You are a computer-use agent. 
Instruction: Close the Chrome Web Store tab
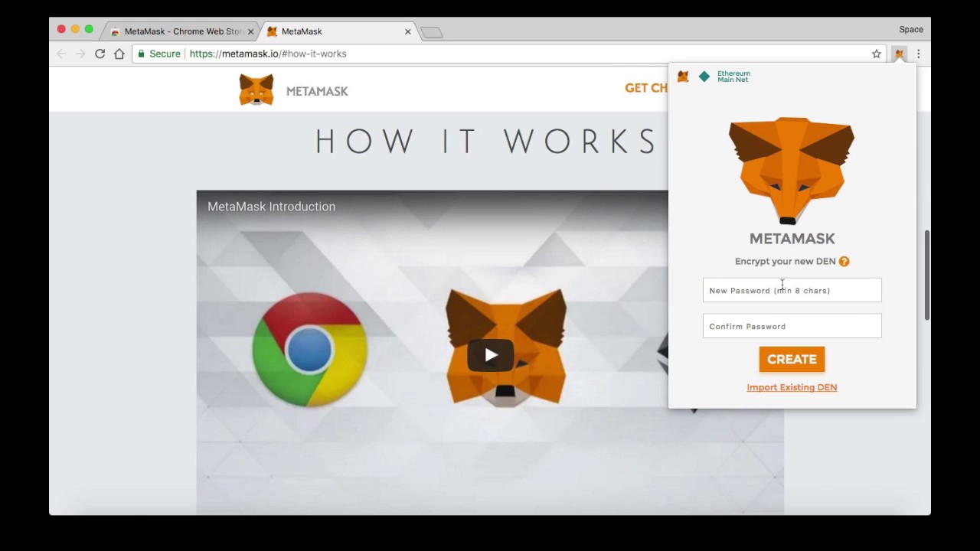[x=250, y=31]
